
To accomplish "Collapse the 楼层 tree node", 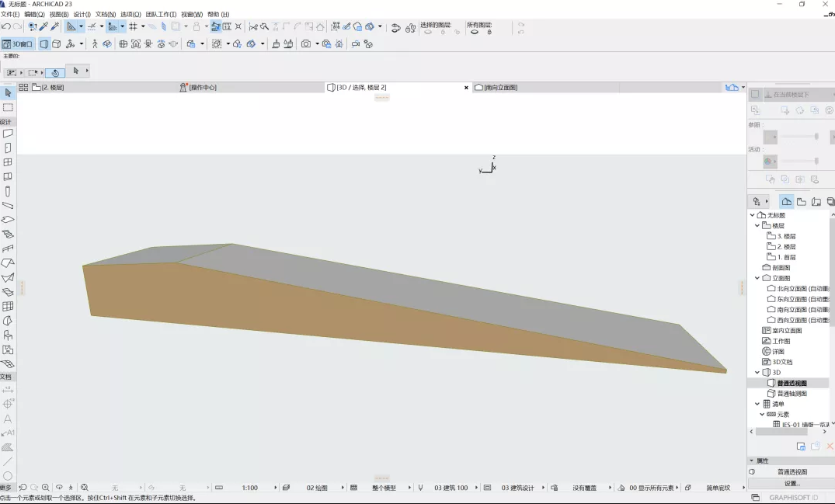I will 757,225.
